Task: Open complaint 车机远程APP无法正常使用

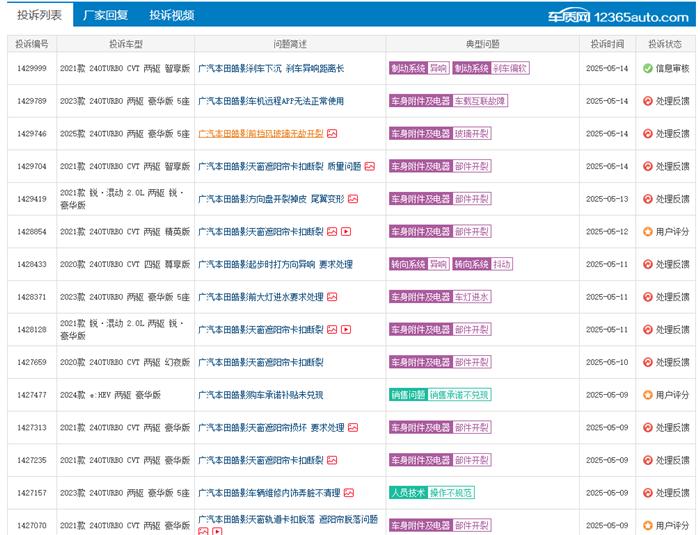Action: coord(271,101)
